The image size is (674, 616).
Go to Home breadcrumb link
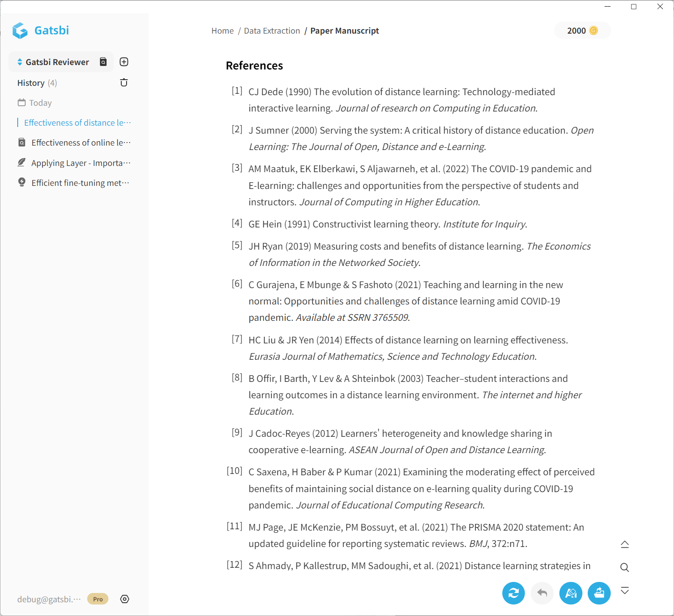point(222,31)
